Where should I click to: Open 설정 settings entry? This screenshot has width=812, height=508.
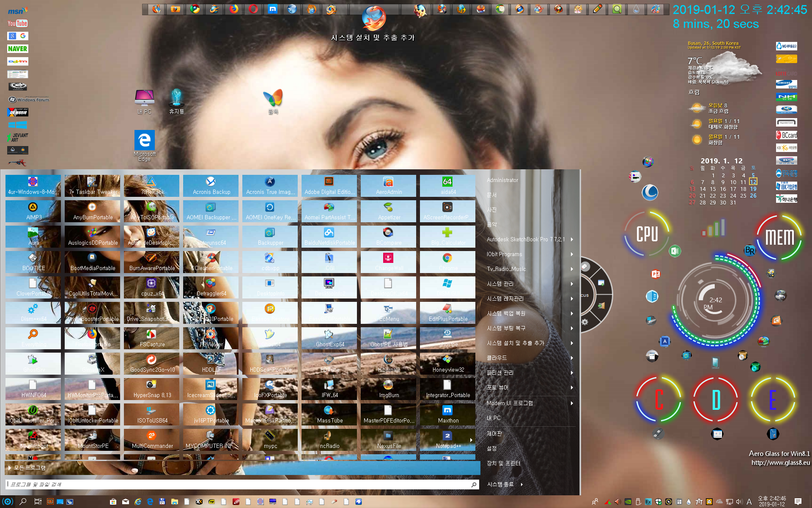492,448
